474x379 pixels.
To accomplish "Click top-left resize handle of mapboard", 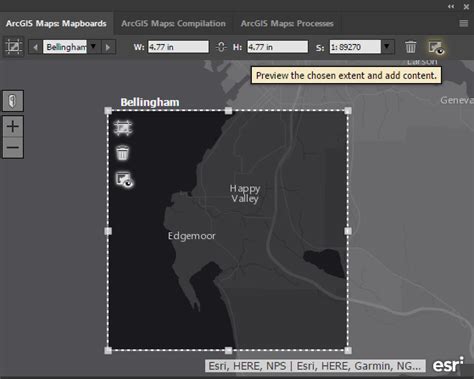I will (x=108, y=111).
